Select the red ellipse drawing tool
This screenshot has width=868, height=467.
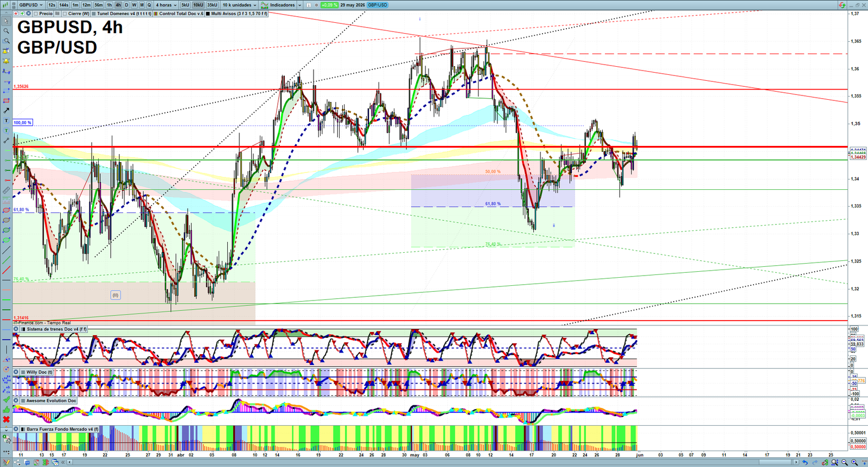pos(6,210)
